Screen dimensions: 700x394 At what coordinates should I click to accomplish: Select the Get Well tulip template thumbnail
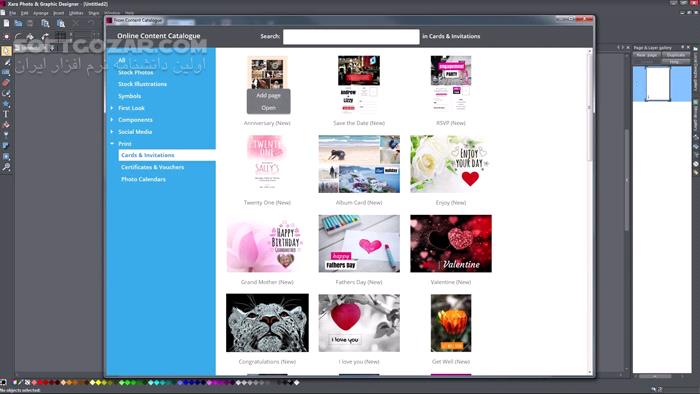pyautogui.click(x=451, y=323)
